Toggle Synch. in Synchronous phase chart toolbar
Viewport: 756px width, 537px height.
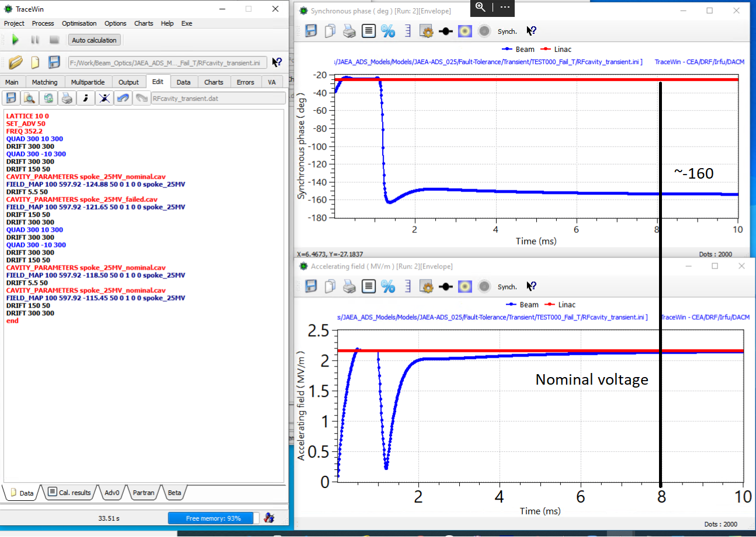[x=507, y=32]
